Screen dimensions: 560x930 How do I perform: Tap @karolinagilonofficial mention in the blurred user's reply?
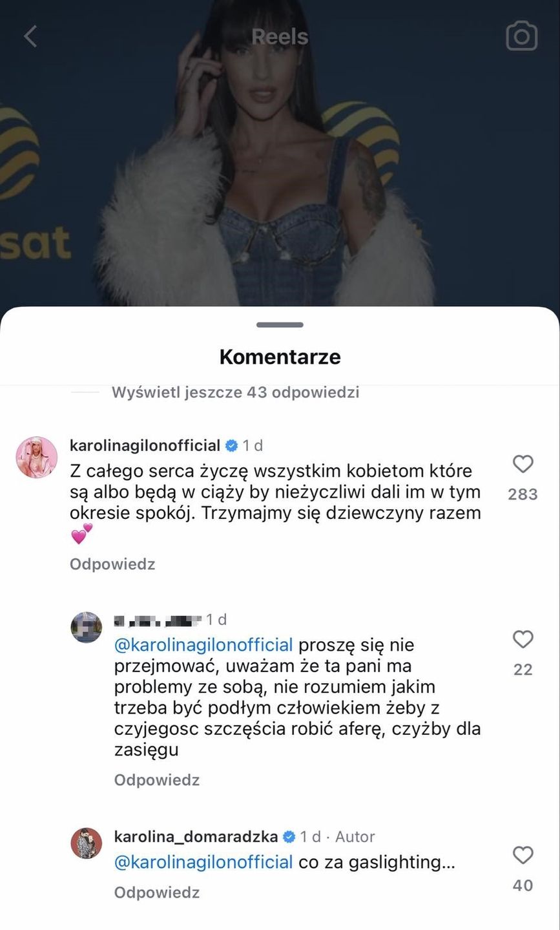[203, 645]
